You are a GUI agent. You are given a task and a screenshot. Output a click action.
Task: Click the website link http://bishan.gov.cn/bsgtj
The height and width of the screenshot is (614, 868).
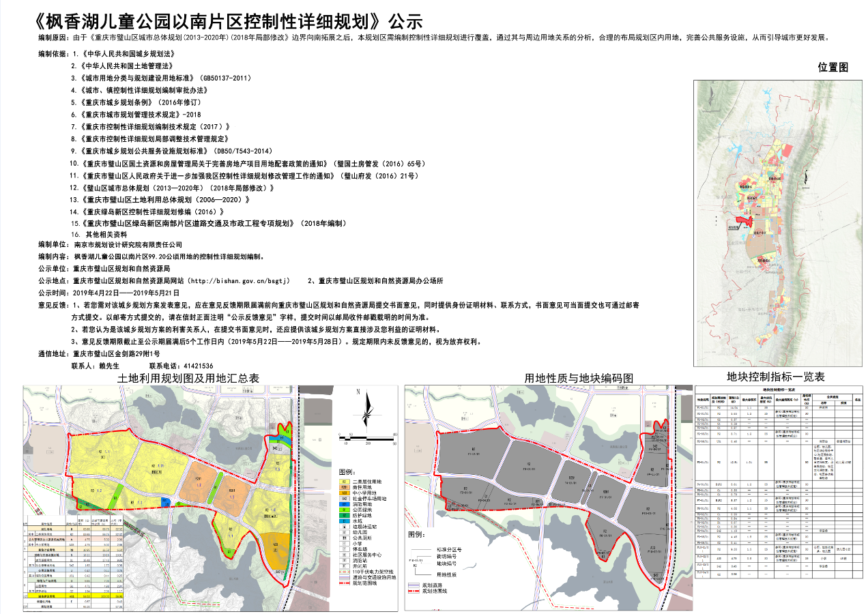pyautogui.click(x=239, y=280)
